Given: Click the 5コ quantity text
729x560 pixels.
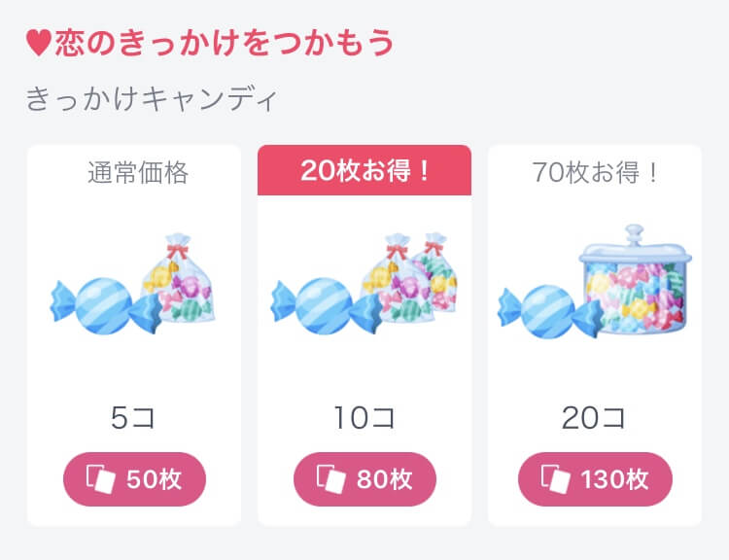Looking at the screenshot, I should click(x=133, y=418).
